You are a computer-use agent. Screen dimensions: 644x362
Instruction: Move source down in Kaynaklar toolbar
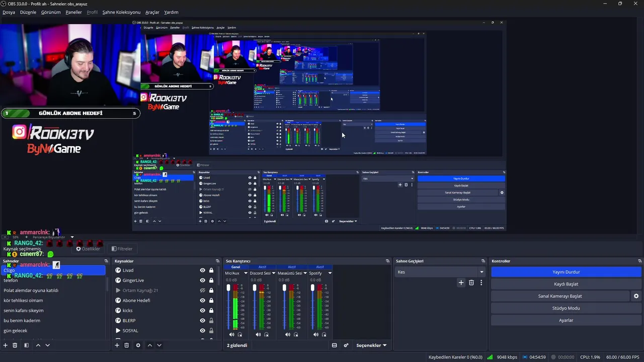(159, 345)
